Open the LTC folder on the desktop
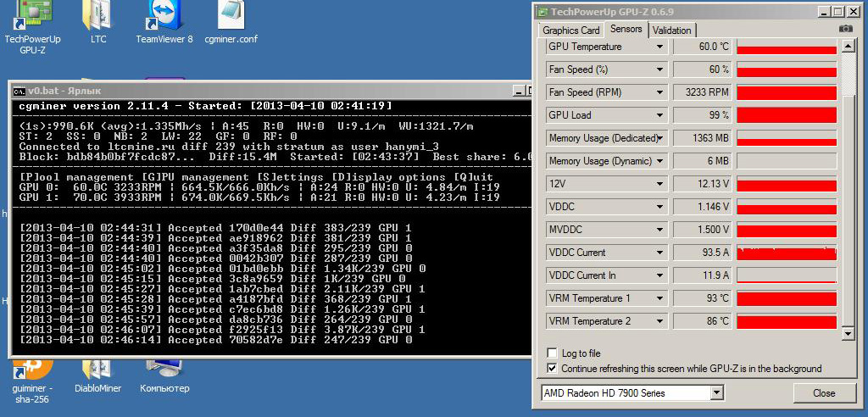 [x=98, y=22]
